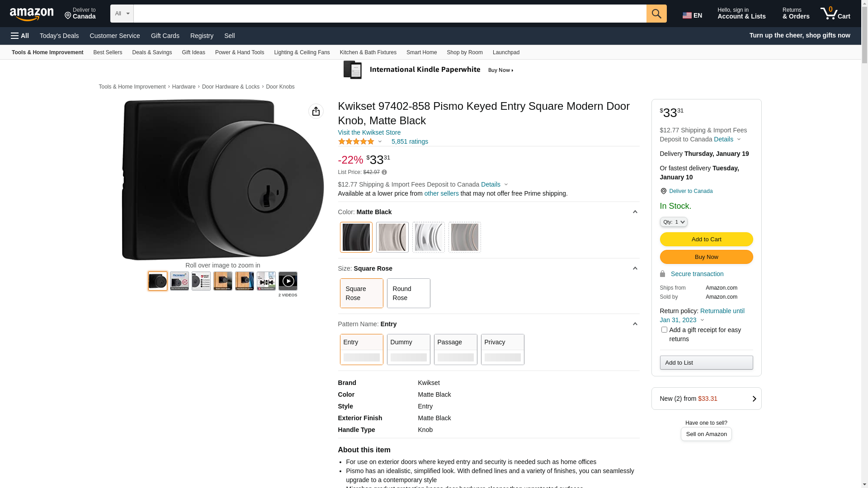Viewport: 868px width, 488px height.
Task: Click the magnifying glass search button
Action: click(656, 14)
